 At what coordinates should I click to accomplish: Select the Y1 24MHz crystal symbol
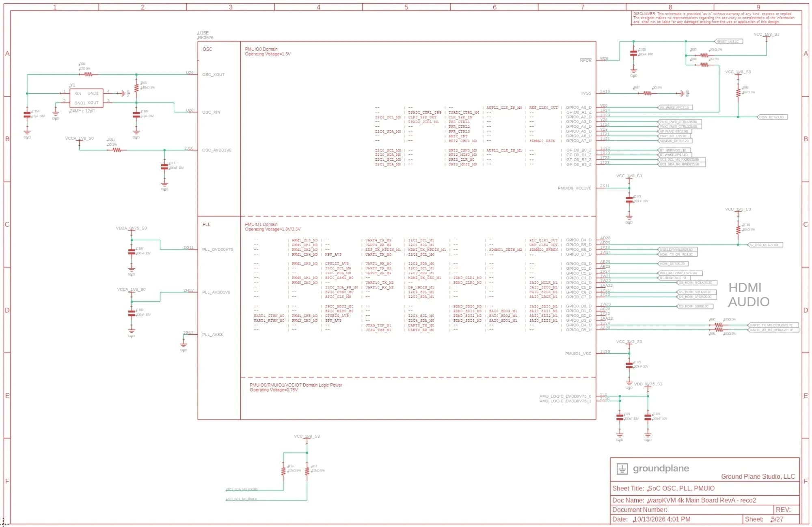click(x=86, y=98)
